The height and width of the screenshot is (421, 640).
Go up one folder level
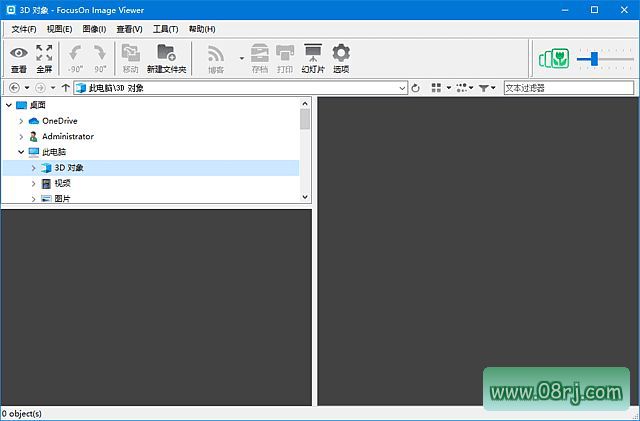65,88
